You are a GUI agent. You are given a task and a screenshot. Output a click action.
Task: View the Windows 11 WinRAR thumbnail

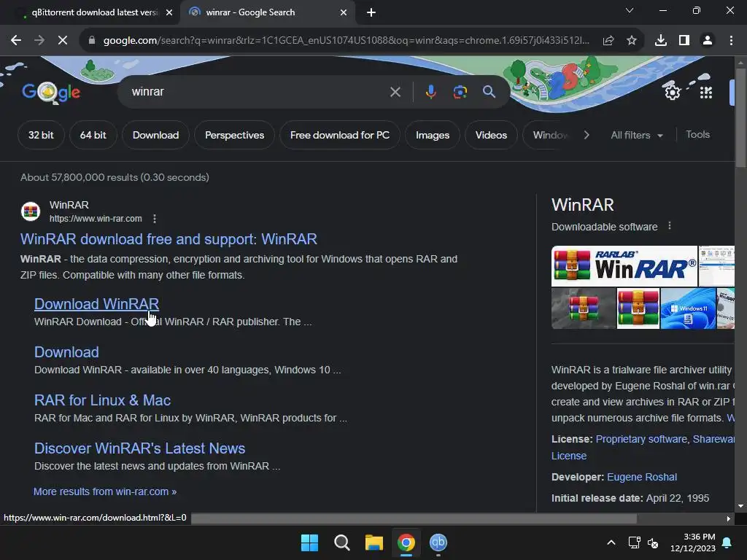click(x=688, y=308)
